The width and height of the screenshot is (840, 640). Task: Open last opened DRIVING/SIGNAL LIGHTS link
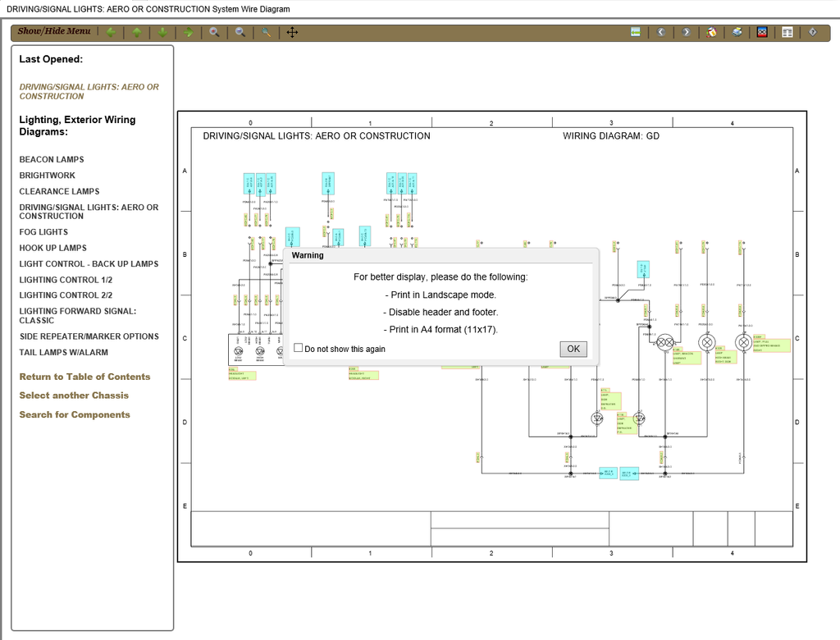pos(89,92)
